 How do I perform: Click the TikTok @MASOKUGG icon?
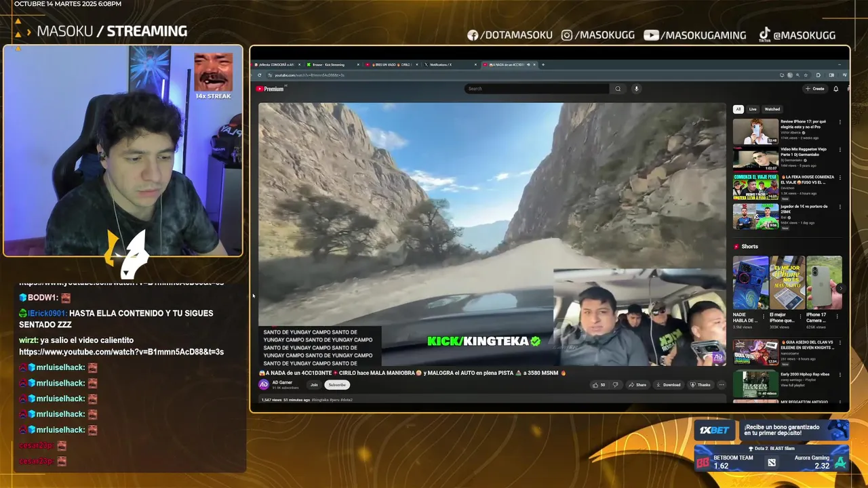[x=764, y=35]
